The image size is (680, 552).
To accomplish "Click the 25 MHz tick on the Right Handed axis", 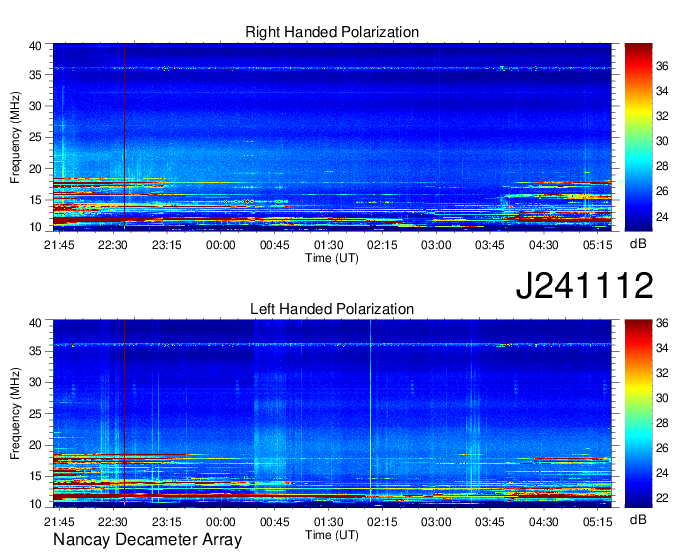I will pos(35,137).
